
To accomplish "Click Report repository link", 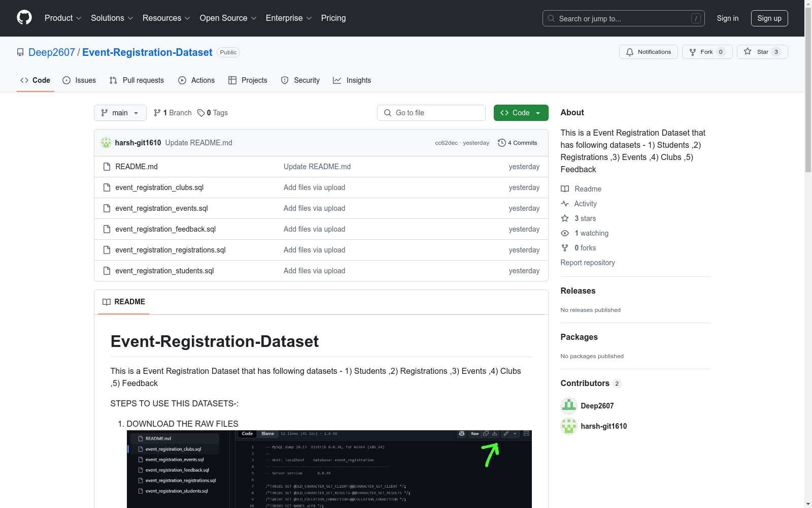I will click(588, 263).
